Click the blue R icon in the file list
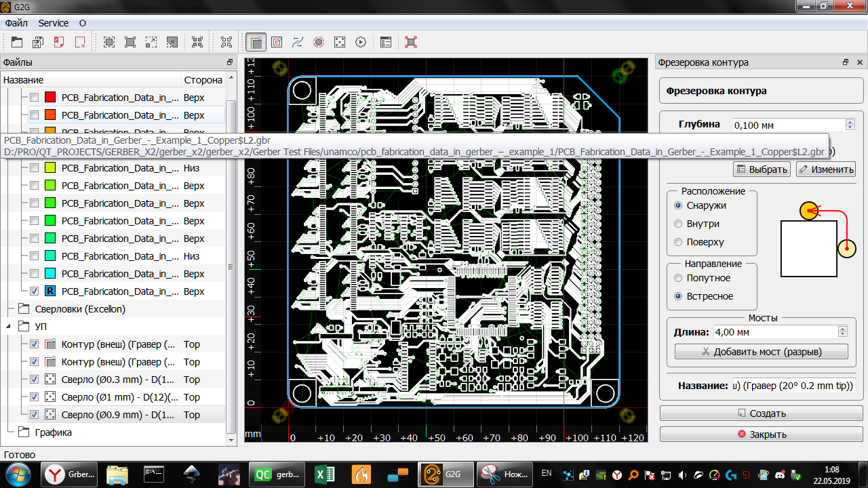Screen dimensions: 868x488 (x=50, y=291)
